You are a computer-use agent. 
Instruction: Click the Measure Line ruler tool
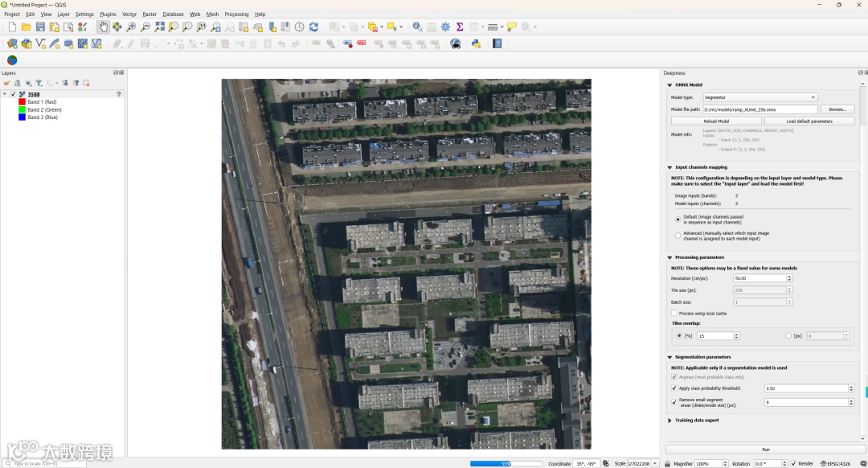[492, 27]
